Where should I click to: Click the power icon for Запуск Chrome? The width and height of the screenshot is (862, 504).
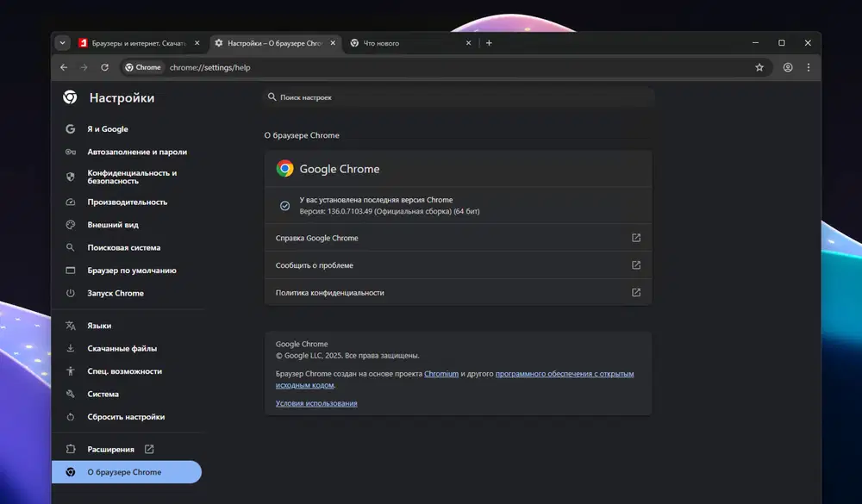71,293
